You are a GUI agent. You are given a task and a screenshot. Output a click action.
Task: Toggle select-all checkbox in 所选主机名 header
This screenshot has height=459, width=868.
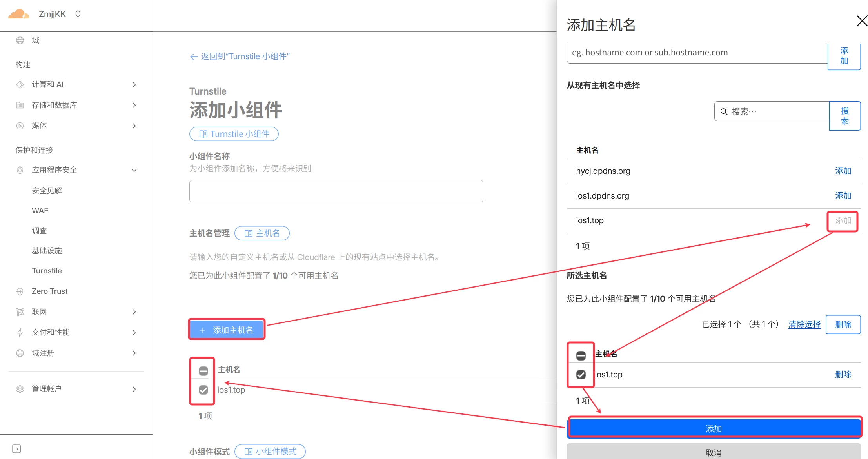(581, 355)
